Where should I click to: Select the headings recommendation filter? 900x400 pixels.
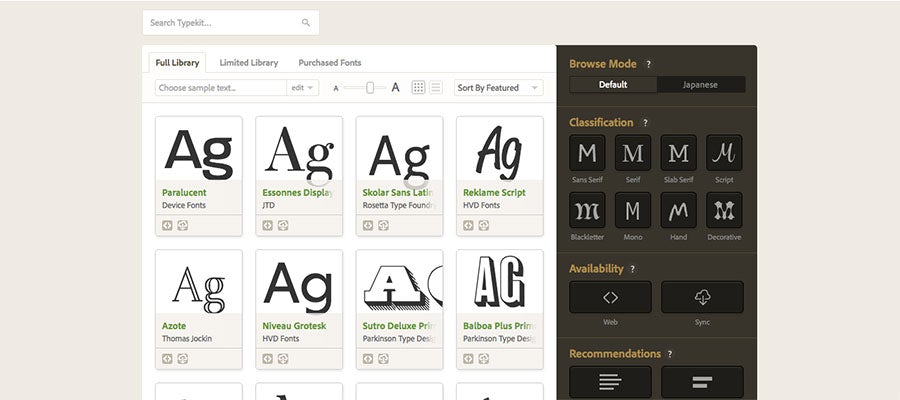click(x=702, y=382)
